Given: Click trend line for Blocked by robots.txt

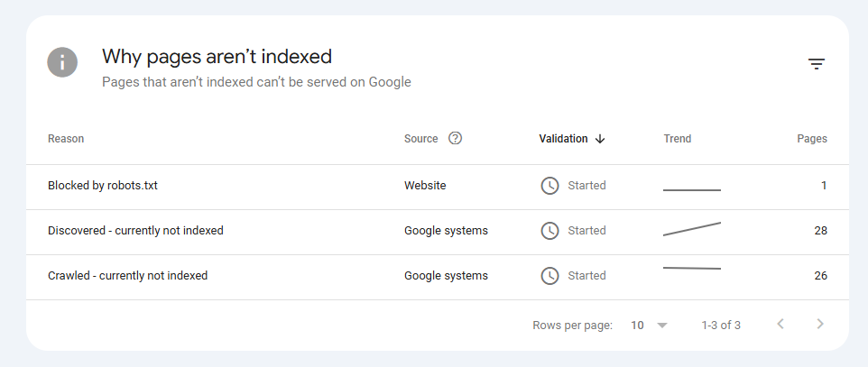Looking at the screenshot, I should coord(692,189).
